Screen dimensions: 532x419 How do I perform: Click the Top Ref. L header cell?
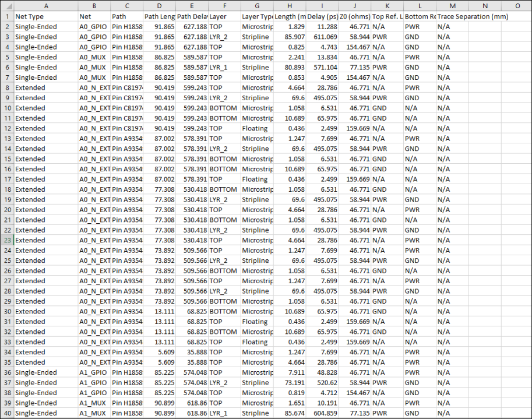[387, 16]
